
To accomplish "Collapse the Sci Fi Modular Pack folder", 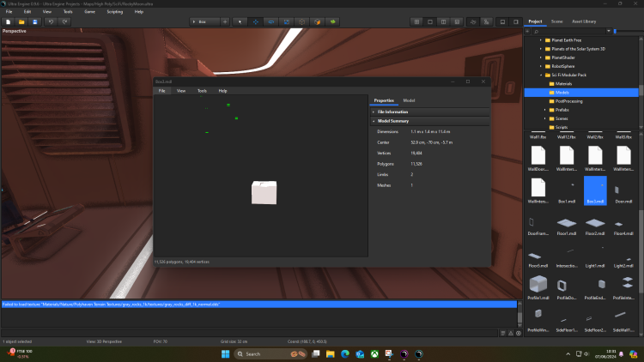I will pos(539,75).
